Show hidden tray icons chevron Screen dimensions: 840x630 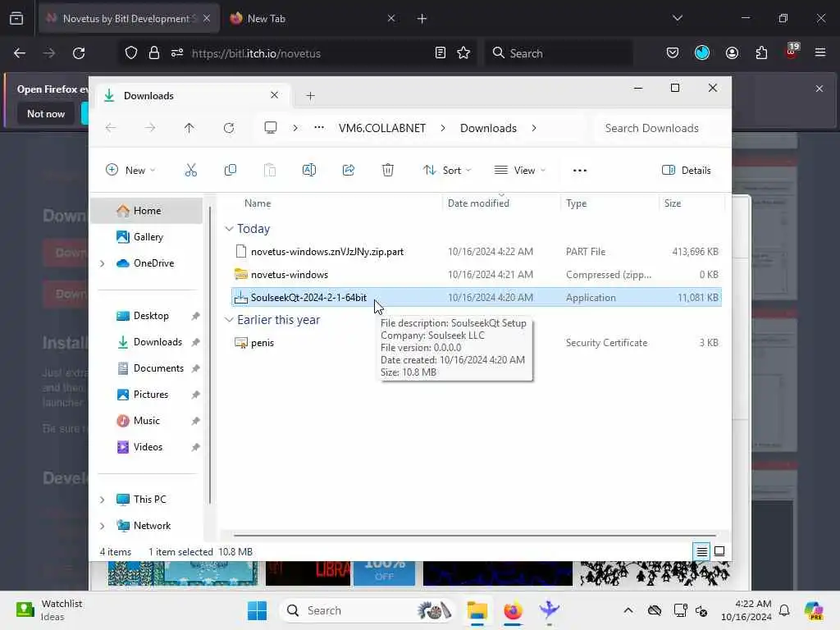628,610
